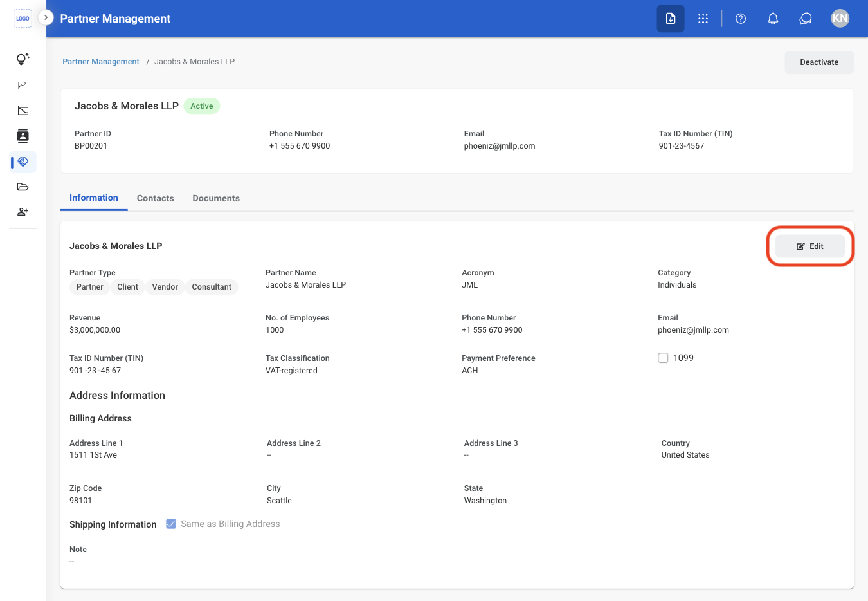The height and width of the screenshot is (601, 868).
Task: Click Jacobs & Morales LLP breadcrumb text
Action: click(x=194, y=62)
